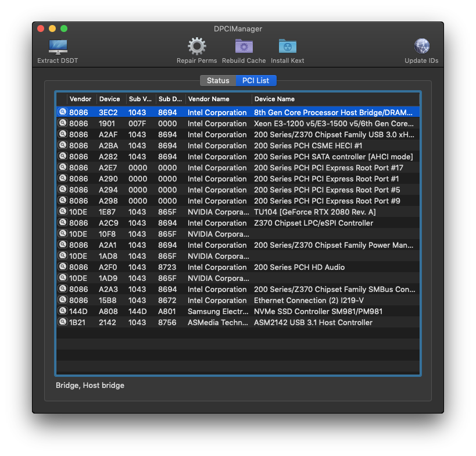Click Samsung Electr... vendor name cell

218,311
